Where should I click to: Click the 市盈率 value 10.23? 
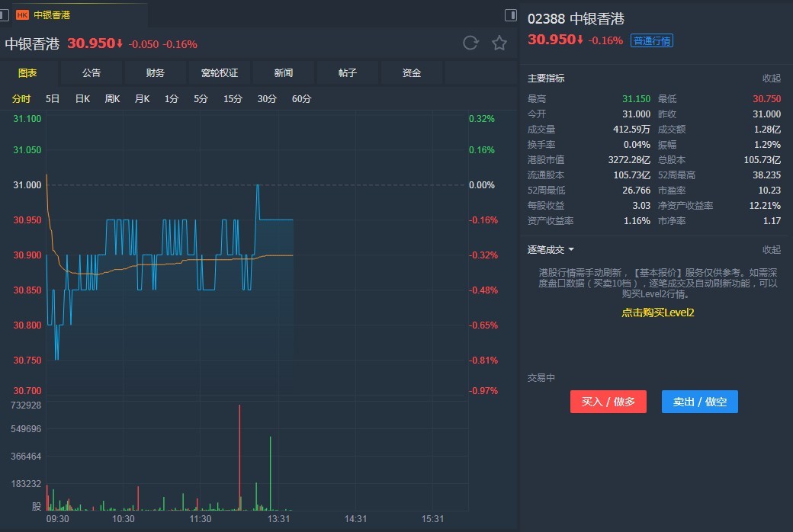769,190
